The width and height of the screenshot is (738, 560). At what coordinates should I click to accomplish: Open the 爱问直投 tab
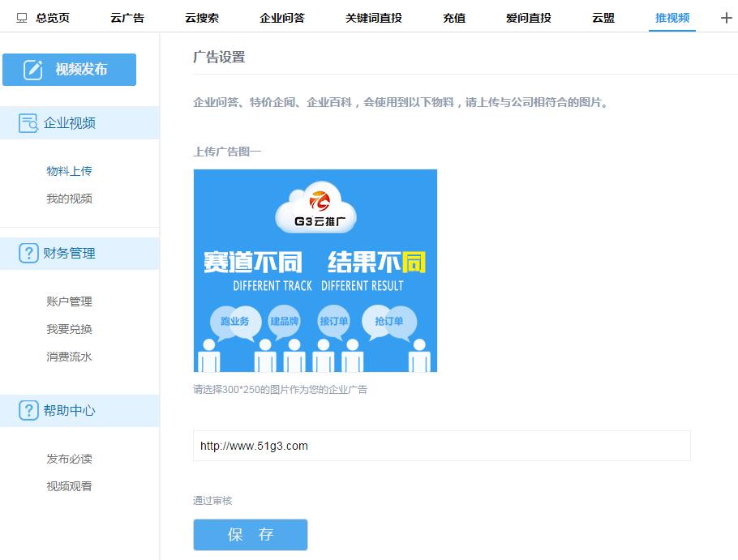pyautogui.click(x=529, y=18)
